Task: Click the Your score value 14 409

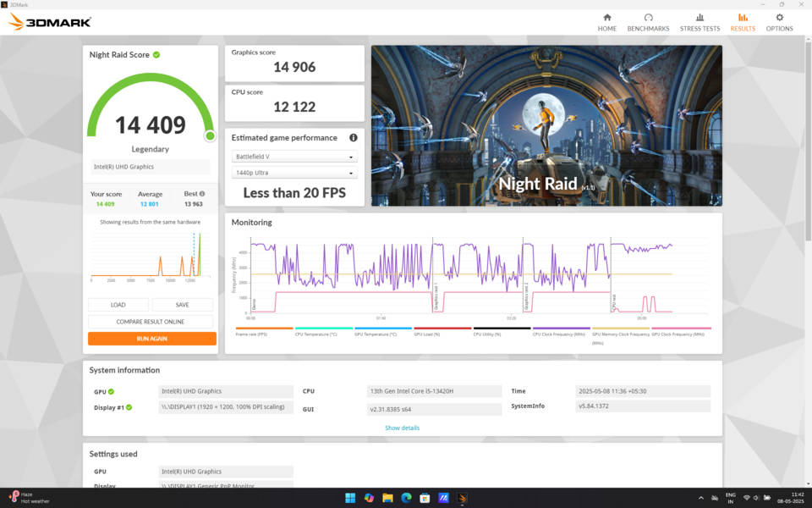Action: click(105, 204)
